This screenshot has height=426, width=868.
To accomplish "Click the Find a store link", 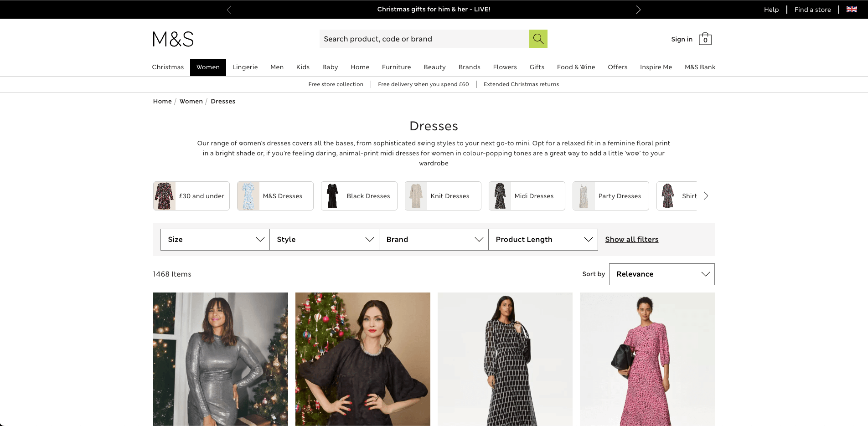I will click(812, 10).
